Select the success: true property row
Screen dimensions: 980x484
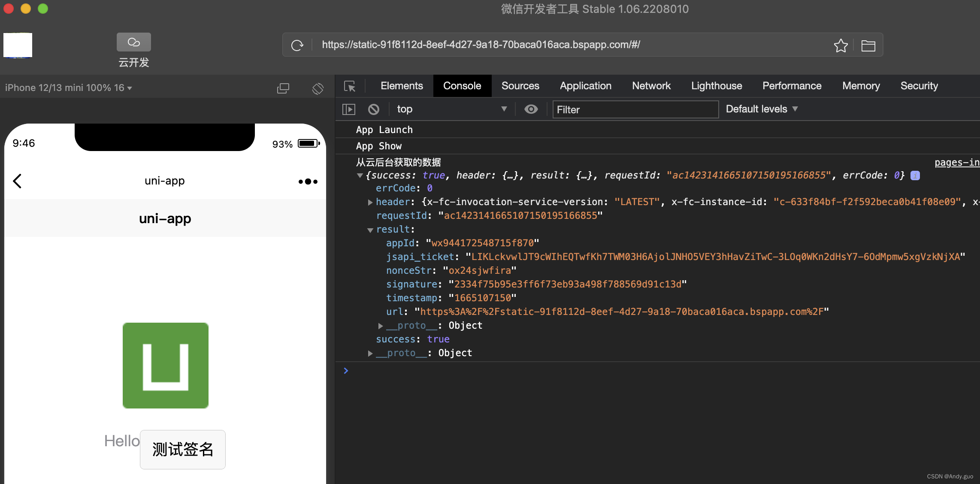412,339
